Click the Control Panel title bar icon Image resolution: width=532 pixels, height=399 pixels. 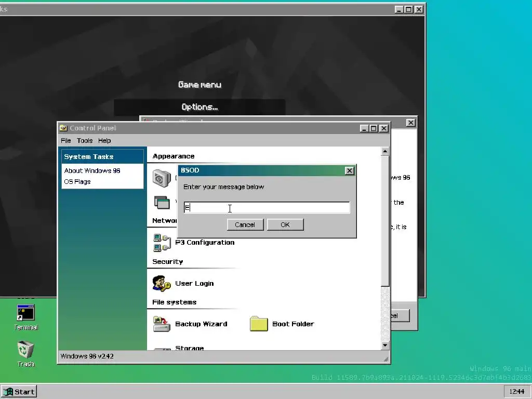pos(63,128)
